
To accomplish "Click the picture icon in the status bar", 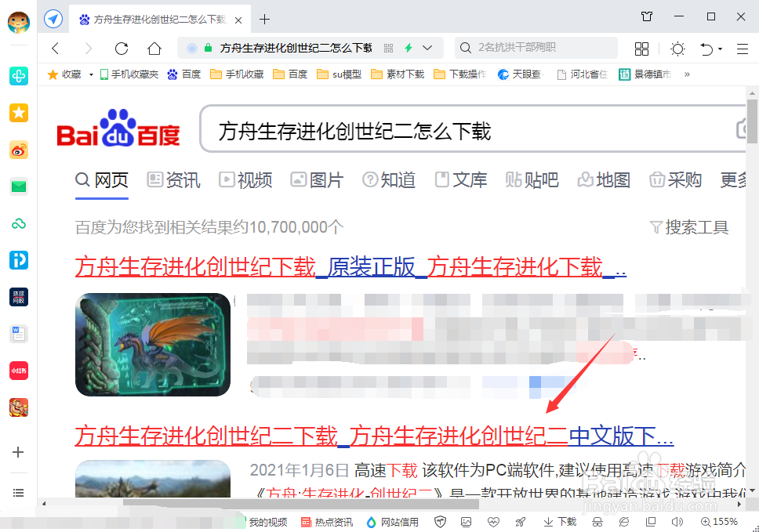I will coord(467,522).
